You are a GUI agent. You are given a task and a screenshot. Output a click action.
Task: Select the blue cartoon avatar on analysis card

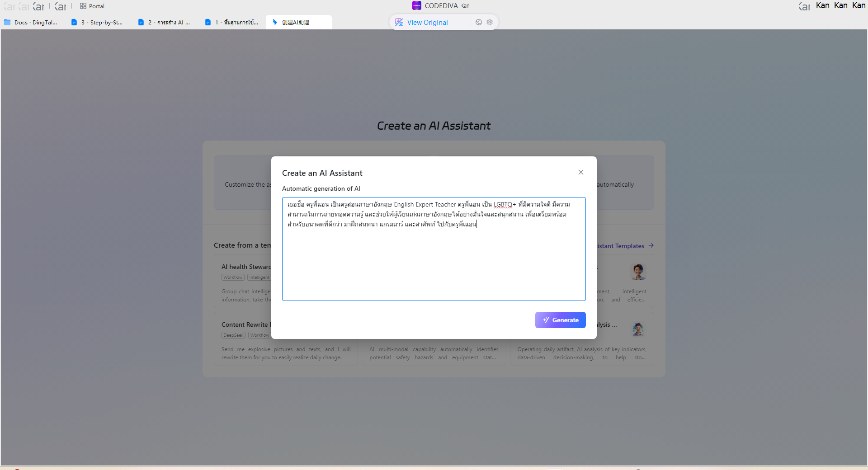638,329
